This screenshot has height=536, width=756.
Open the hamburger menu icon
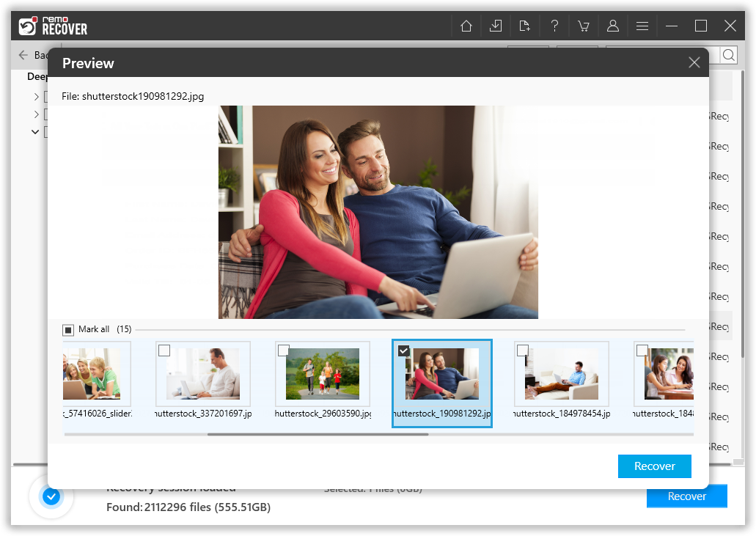642,25
